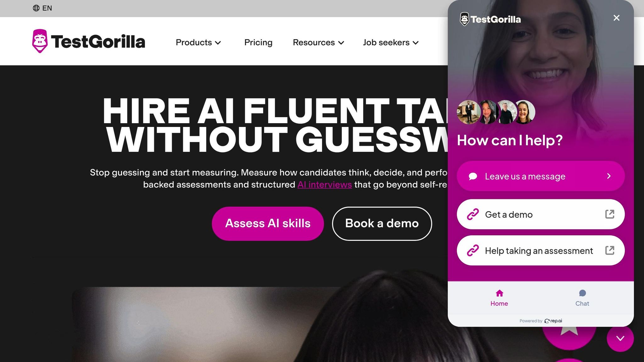Follow the AI interviews link
The image size is (644, 362).
[x=325, y=185]
